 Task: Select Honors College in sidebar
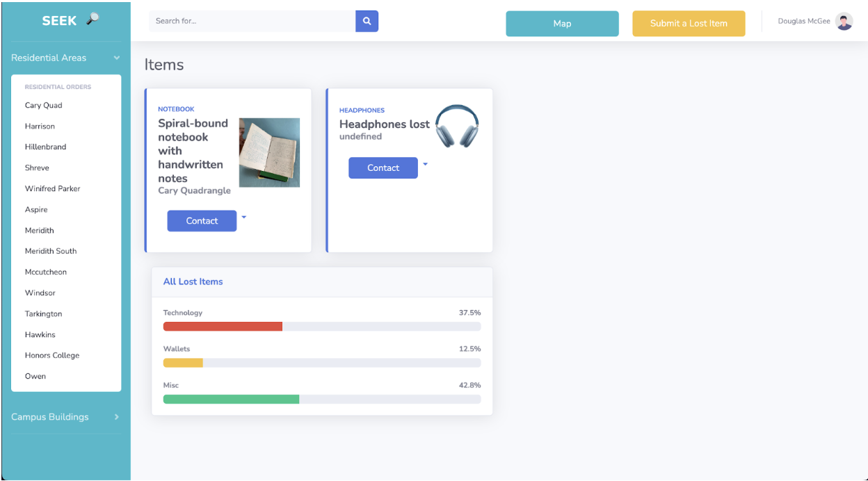[52, 356]
